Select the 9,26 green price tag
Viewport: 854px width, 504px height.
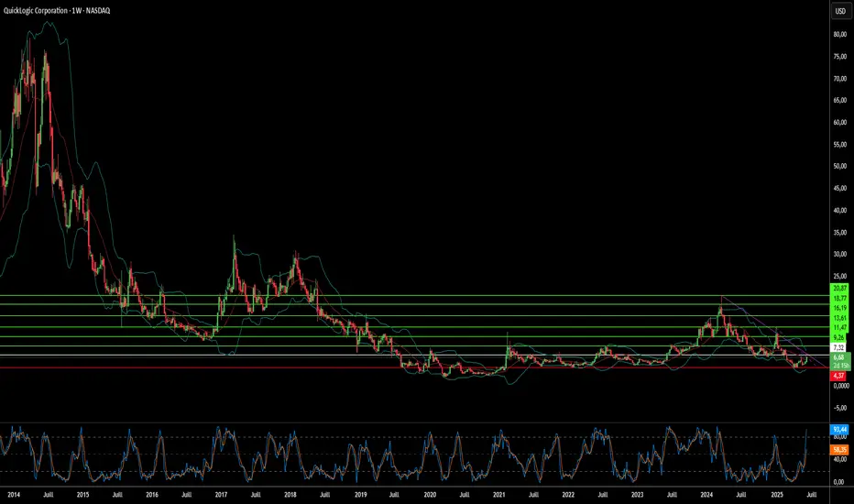(838, 338)
